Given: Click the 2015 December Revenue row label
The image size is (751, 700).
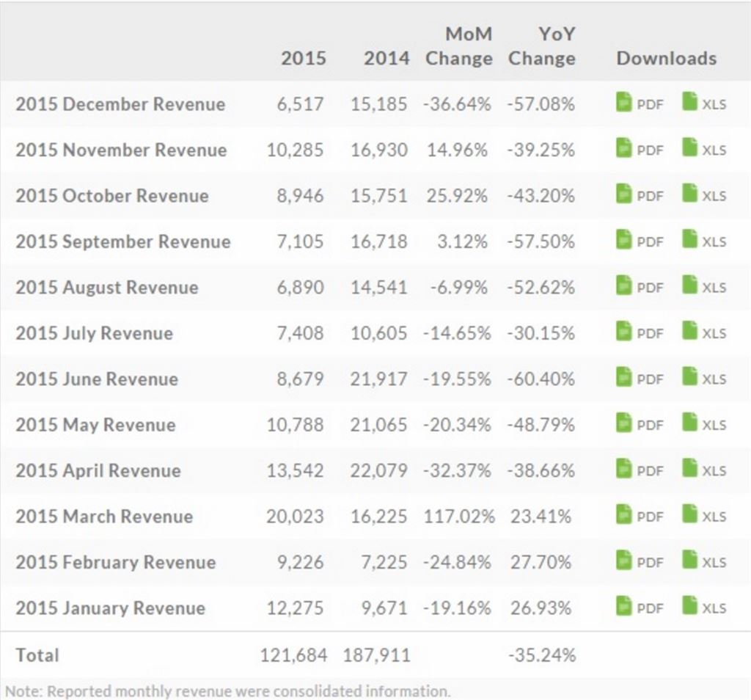Looking at the screenshot, I should (120, 103).
